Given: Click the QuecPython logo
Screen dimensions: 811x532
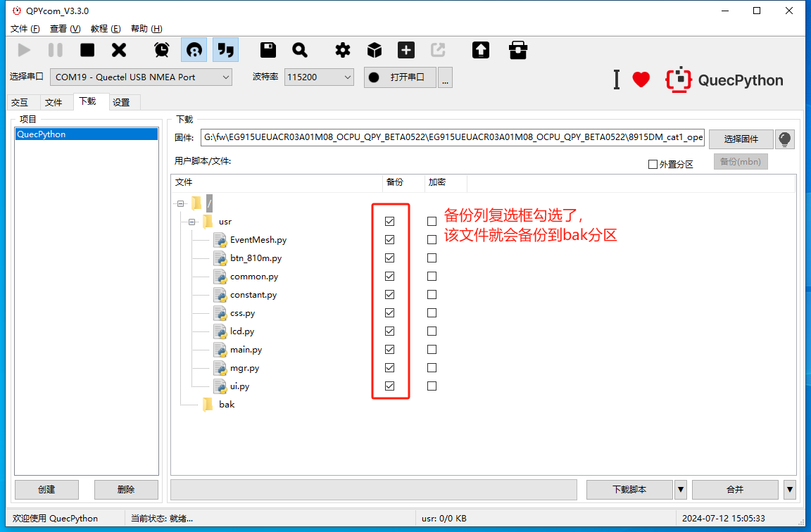Looking at the screenshot, I should click(724, 80).
